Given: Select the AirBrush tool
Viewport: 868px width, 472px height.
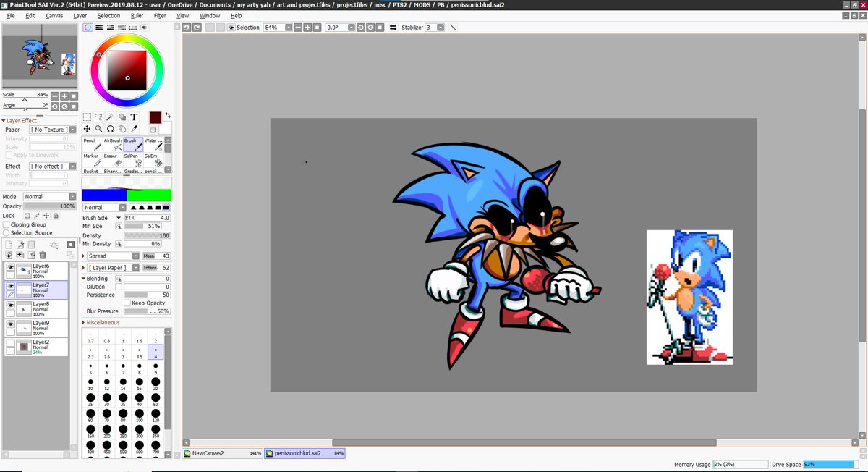Looking at the screenshot, I should (x=112, y=144).
